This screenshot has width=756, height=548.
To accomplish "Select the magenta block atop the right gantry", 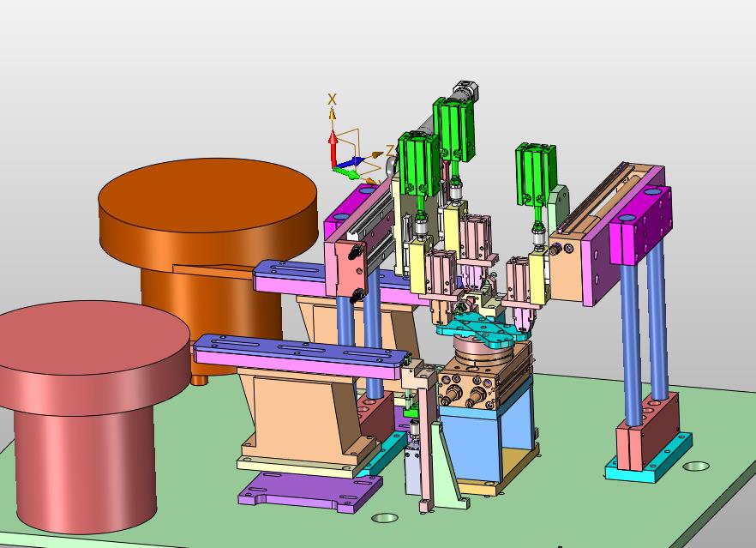I will click(641, 225).
